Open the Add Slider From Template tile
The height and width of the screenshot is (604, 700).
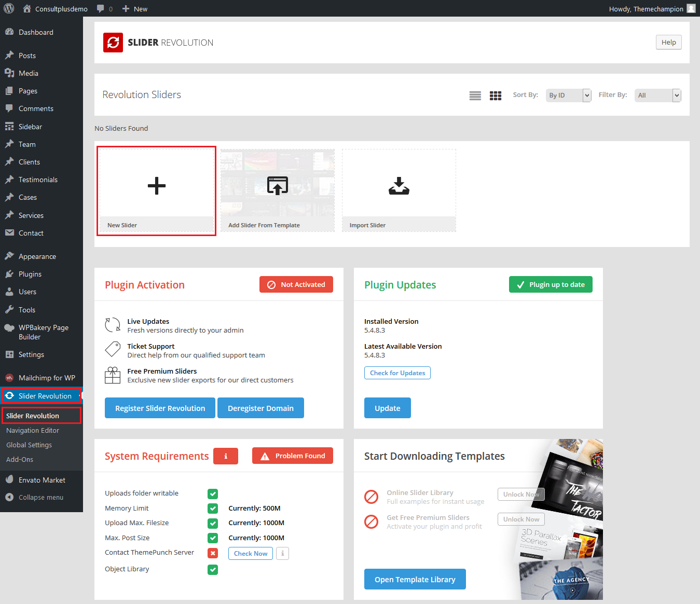click(x=278, y=190)
